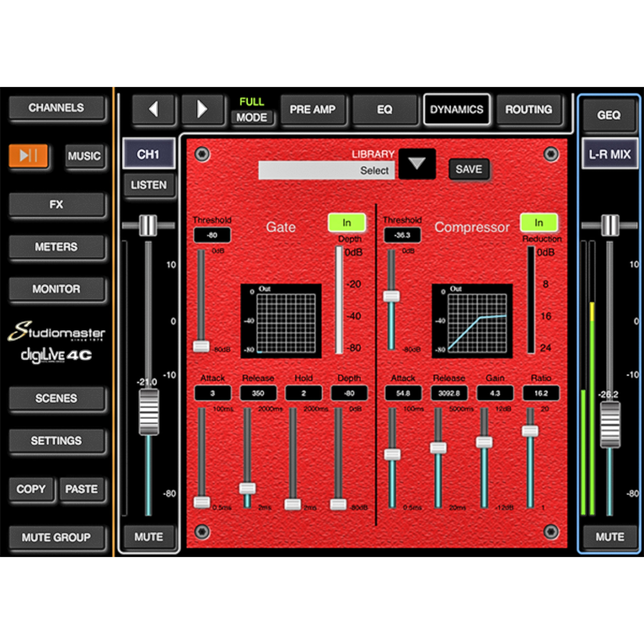Image resolution: width=644 pixels, height=644 pixels.
Task: Open the SCENES page
Action: 56,398
